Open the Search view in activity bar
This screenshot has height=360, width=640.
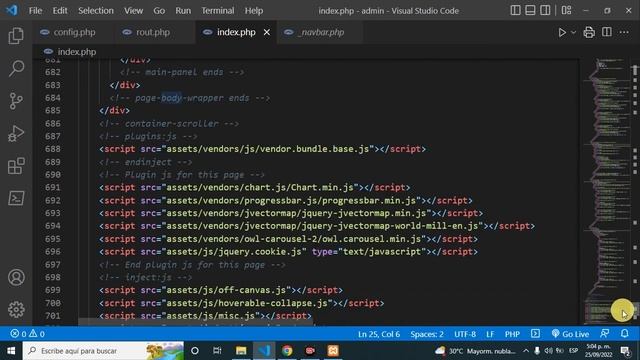16,68
